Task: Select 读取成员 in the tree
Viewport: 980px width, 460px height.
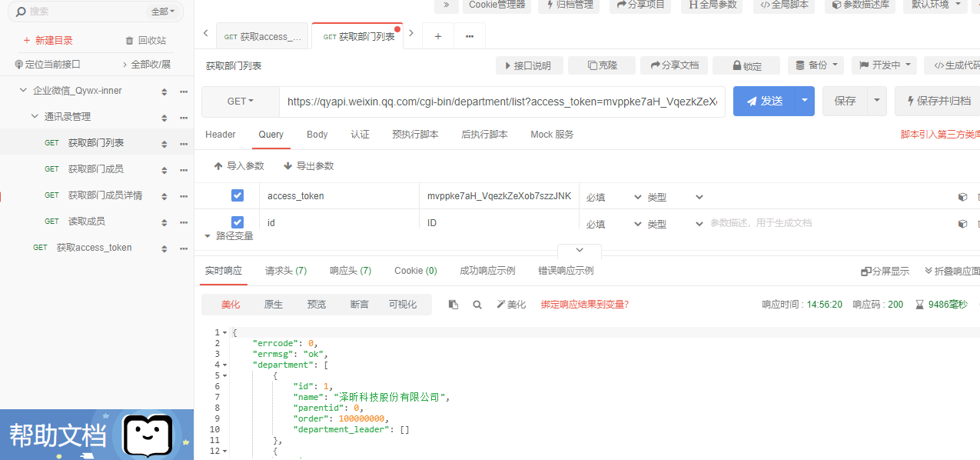Action: [86, 222]
